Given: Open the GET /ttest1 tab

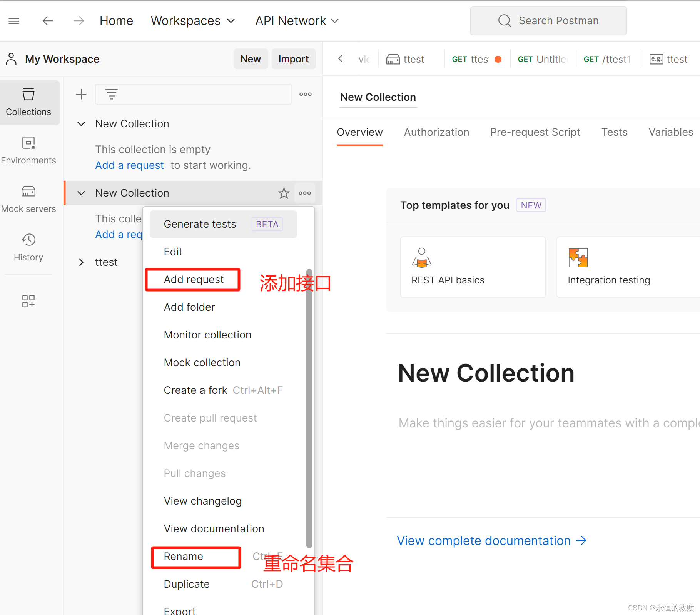Looking at the screenshot, I should click(607, 59).
